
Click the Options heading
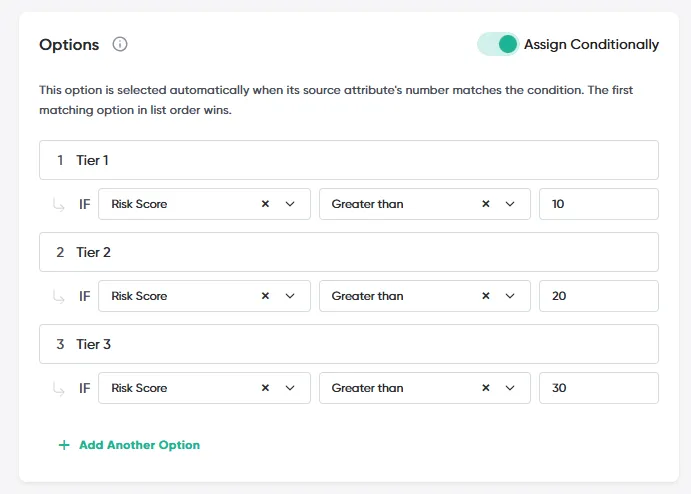point(69,45)
